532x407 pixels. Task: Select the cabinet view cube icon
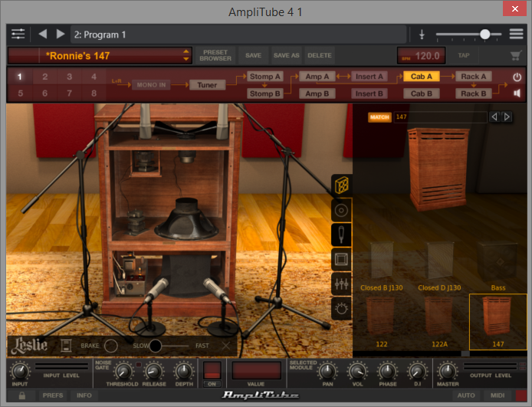click(x=341, y=185)
